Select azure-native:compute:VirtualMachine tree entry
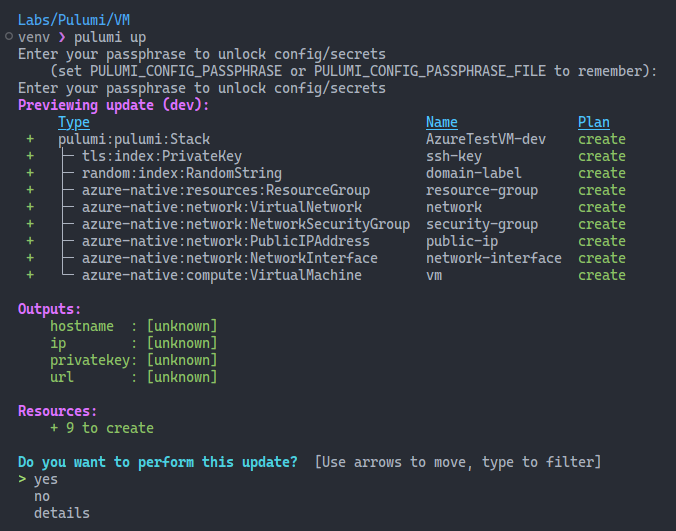This screenshot has width=676, height=531. (x=222, y=275)
